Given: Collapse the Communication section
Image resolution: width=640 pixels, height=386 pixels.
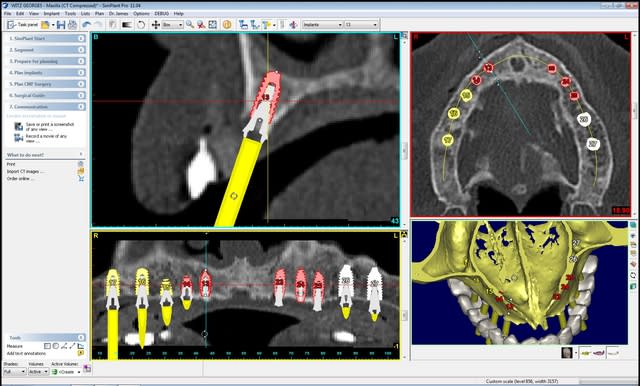Looking at the screenshot, I should tap(81, 106).
